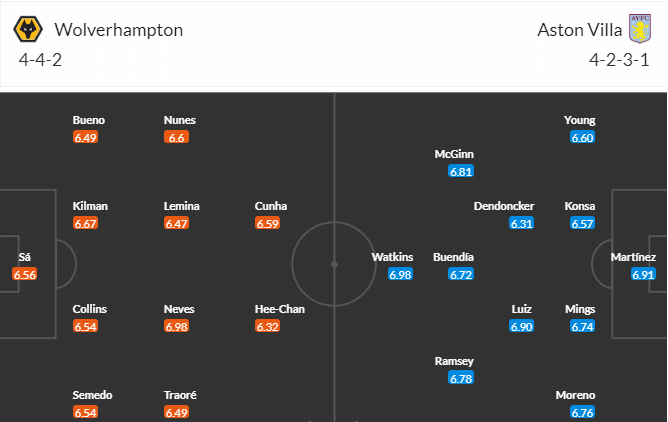
Task: Click Moreno's 6.76 rating badge
Action: click(582, 413)
